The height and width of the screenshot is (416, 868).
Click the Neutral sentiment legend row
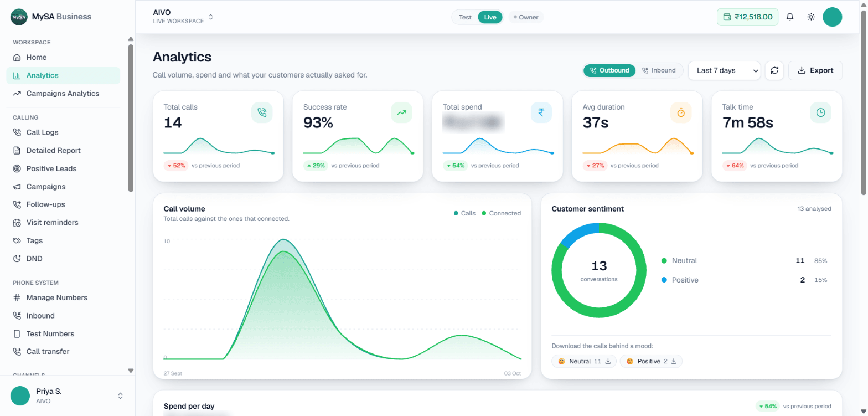point(744,260)
